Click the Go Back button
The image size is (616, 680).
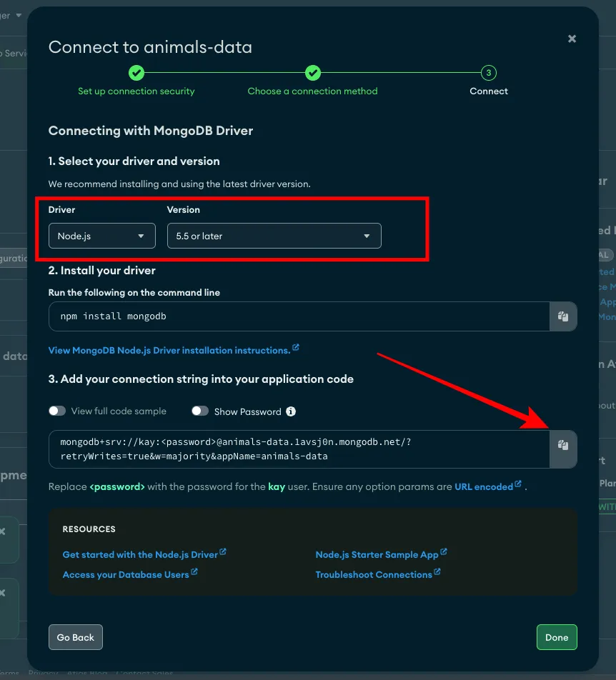pyautogui.click(x=76, y=637)
